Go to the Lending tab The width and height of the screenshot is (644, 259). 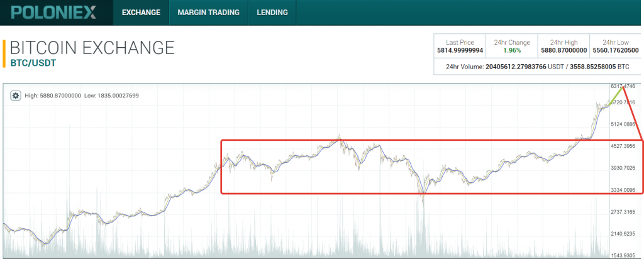click(272, 12)
